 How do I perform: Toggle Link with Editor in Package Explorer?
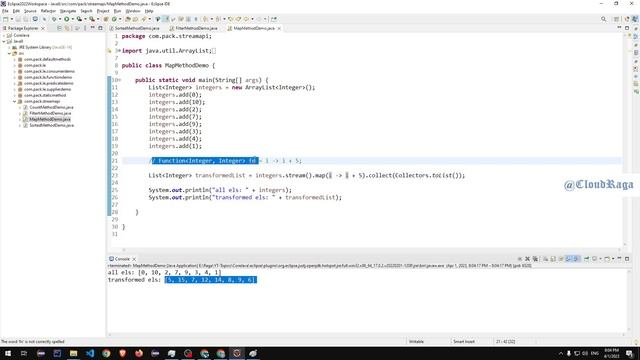click(67, 28)
